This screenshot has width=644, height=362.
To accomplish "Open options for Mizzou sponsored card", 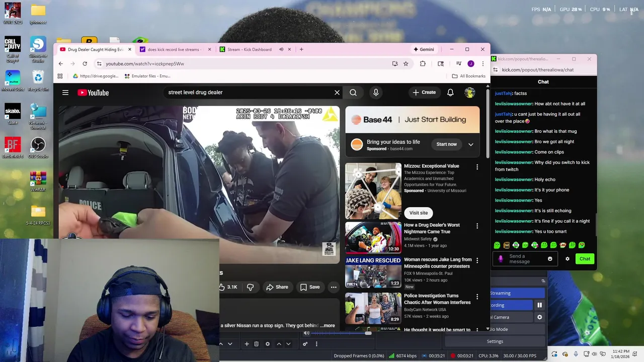I will point(477,167).
